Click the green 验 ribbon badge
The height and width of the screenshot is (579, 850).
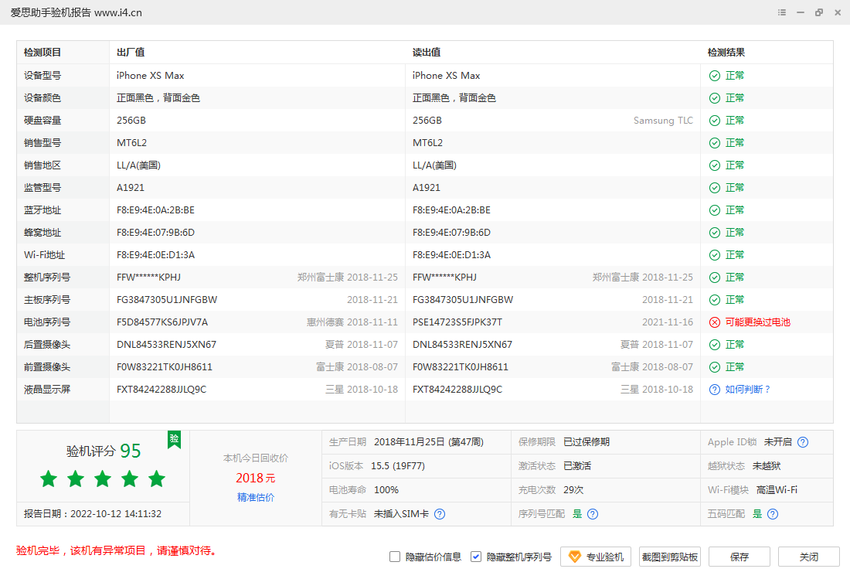(174, 439)
